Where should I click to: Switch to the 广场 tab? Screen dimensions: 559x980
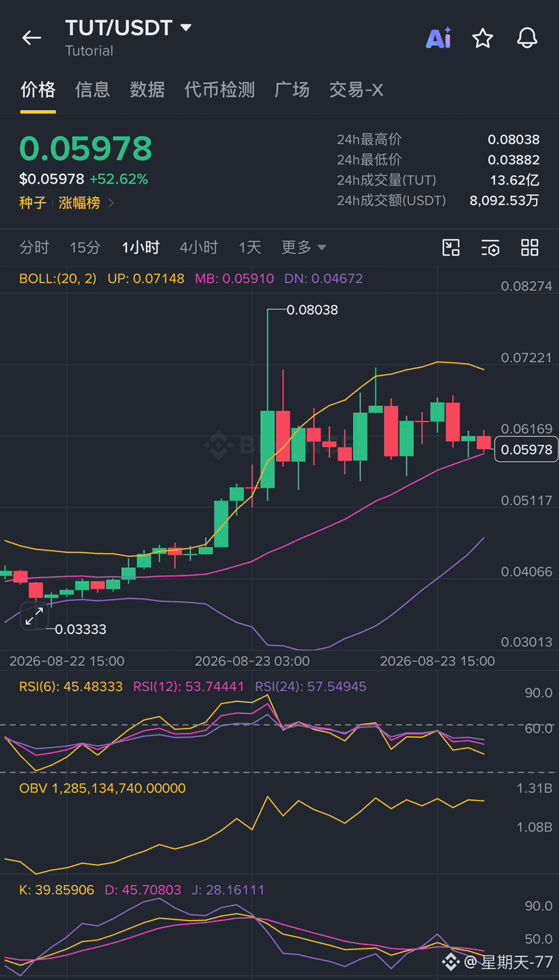pos(292,89)
